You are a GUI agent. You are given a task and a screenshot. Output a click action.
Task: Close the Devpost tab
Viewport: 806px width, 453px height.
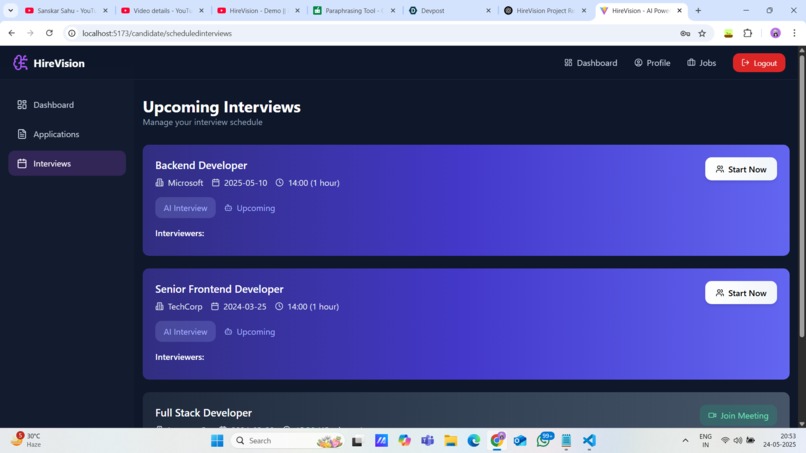tap(488, 10)
